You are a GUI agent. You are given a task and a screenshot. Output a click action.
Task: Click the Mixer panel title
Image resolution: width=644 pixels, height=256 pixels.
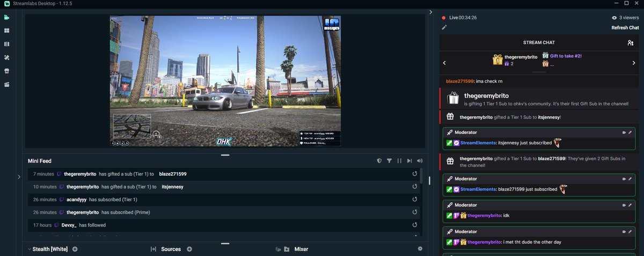301,249
